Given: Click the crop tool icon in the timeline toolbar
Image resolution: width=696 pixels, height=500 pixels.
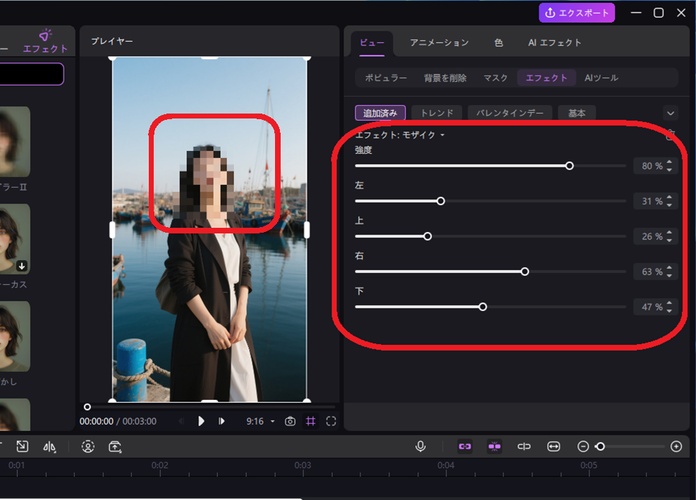Looking at the screenshot, I should pyautogui.click(x=22, y=446).
